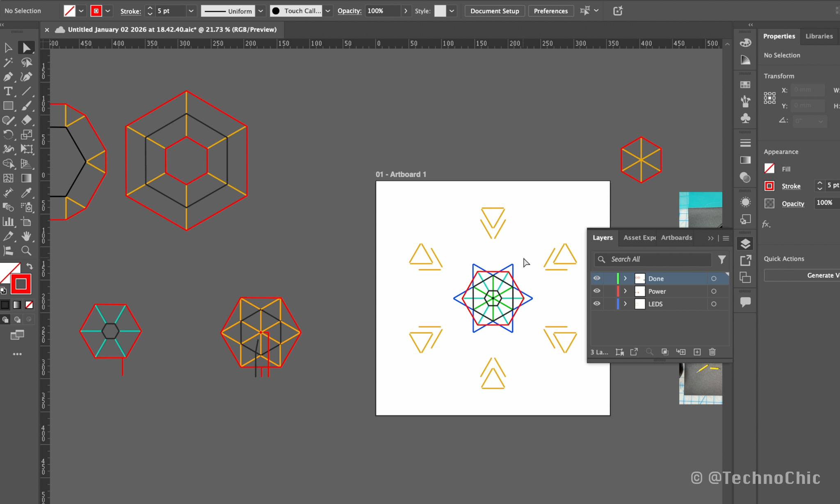840x504 pixels.
Task: Select the Pen tool
Action: point(8,77)
